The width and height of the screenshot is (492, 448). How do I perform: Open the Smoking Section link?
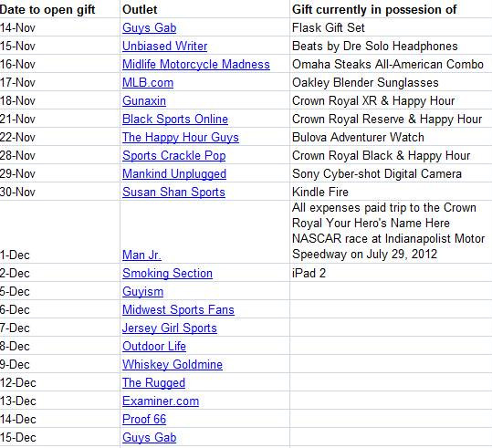coord(167,273)
